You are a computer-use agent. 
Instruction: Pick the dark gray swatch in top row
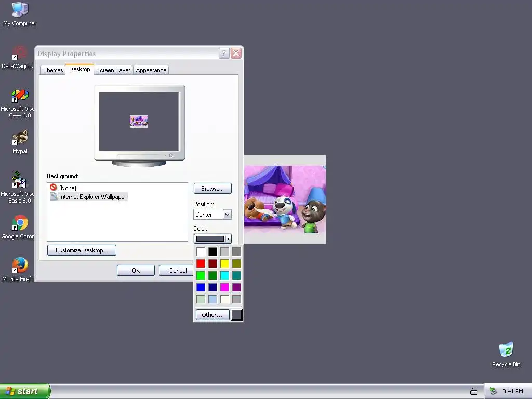tap(236, 251)
